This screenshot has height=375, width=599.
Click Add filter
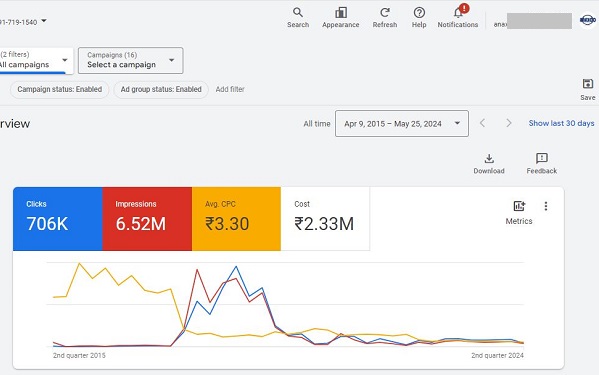pyautogui.click(x=230, y=89)
